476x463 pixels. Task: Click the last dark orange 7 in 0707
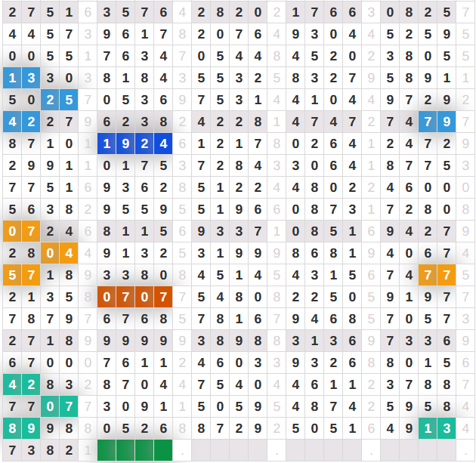click(163, 297)
